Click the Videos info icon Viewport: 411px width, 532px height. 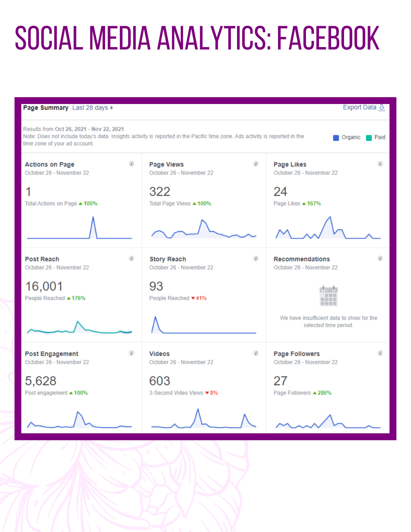(256, 353)
